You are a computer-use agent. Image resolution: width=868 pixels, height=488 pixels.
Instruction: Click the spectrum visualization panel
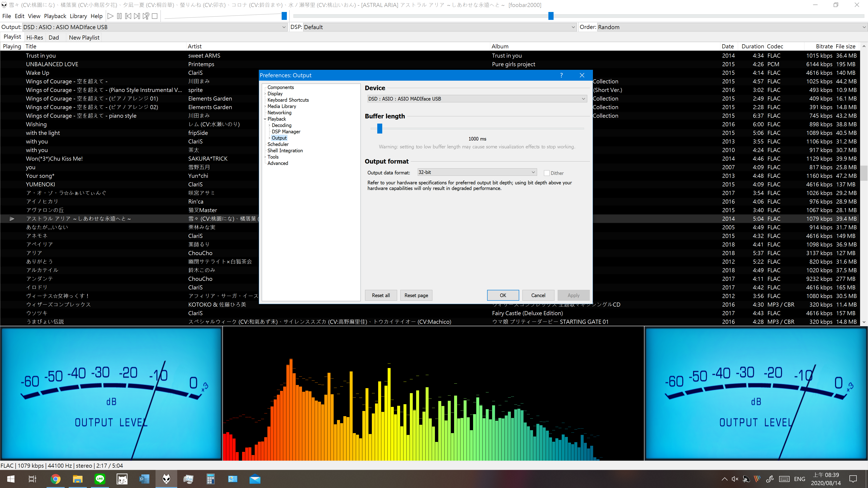tap(433, 393)
